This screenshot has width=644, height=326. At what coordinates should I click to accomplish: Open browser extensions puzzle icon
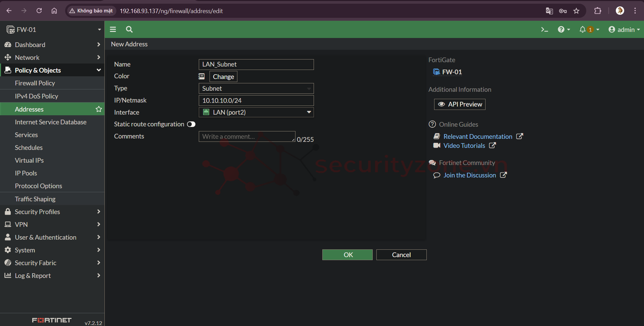598,11
